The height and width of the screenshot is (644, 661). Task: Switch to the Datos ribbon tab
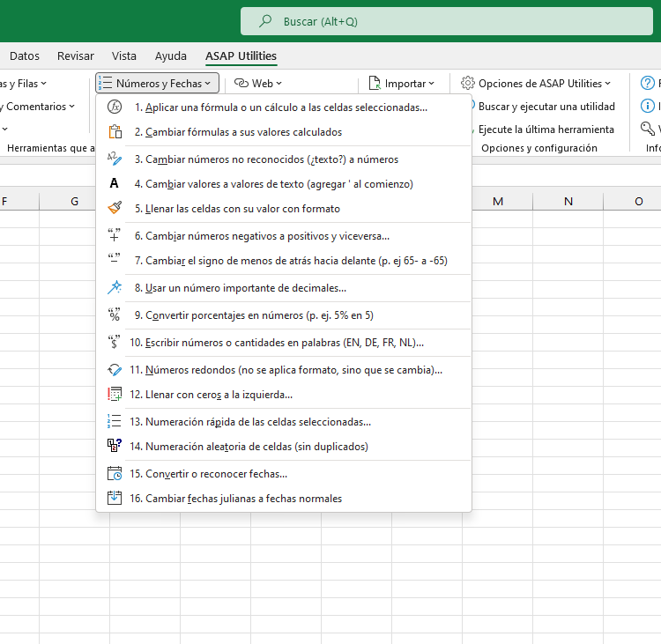25,56
